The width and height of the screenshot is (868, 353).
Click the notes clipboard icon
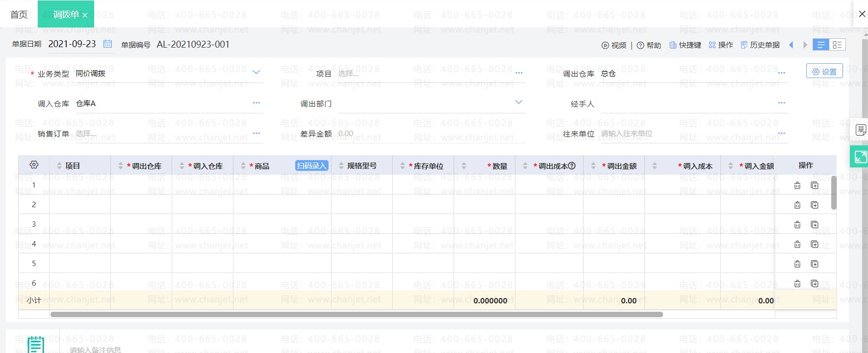[x=35, y=344]
